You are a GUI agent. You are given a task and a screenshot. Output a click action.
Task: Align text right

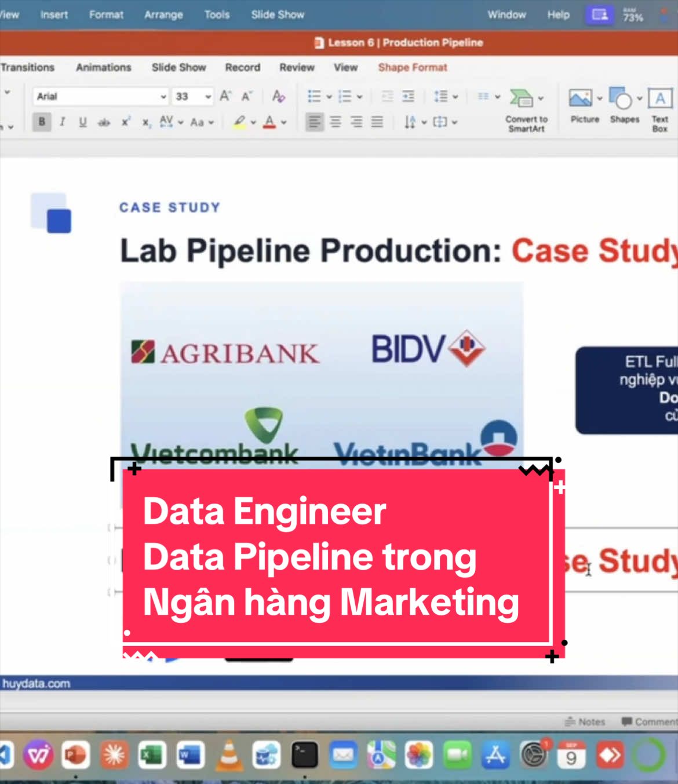(356, 122)
